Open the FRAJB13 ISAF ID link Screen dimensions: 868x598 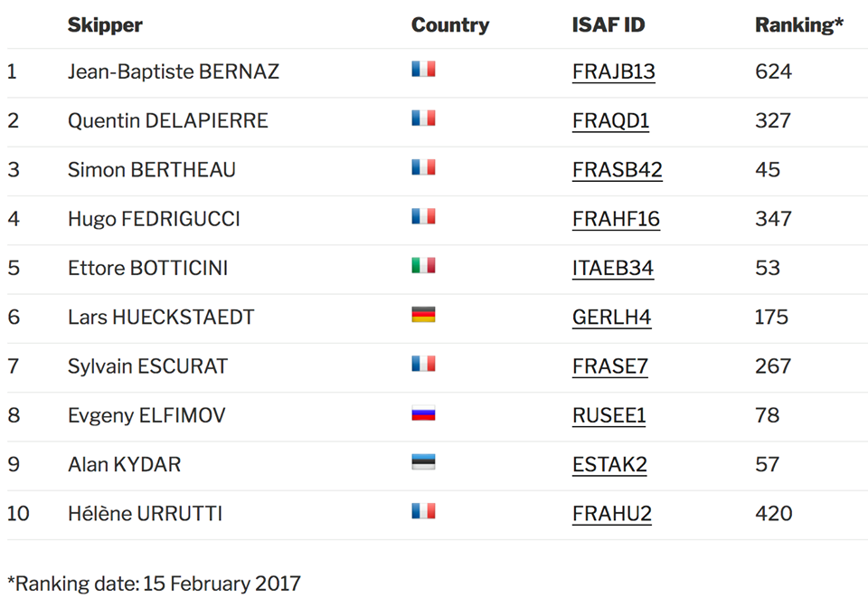point(613,72)
